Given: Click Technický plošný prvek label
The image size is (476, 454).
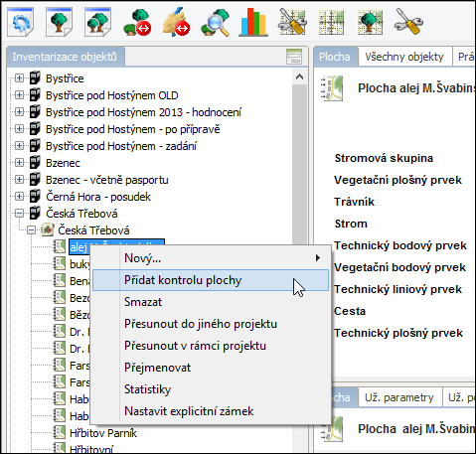Looking at the screenshot, I should [398, 333].
